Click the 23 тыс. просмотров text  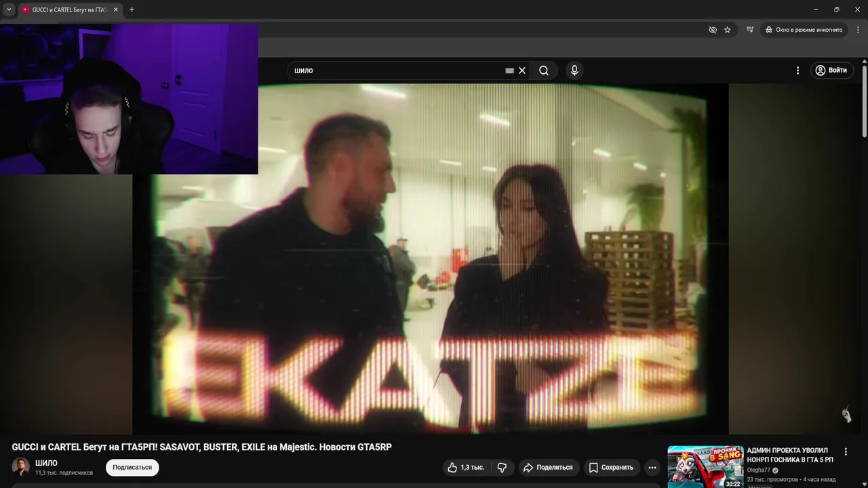point(773,480)
